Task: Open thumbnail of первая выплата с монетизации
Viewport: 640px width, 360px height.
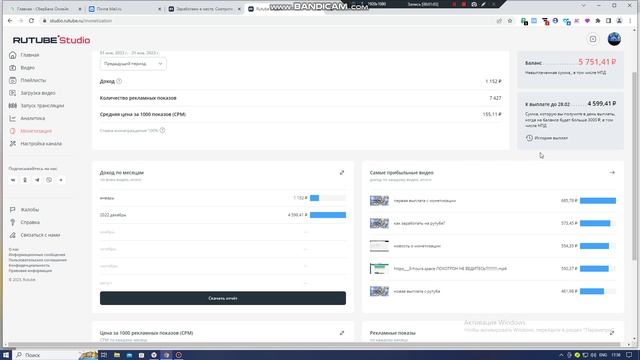Action: [379, 200]
